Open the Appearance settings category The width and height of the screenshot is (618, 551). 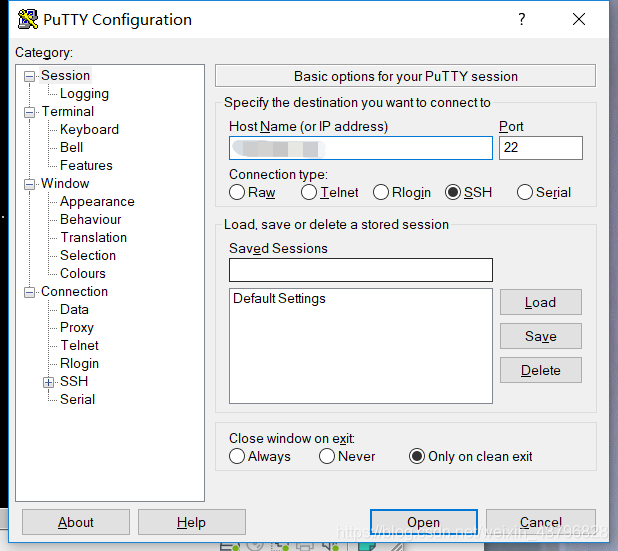click(x=97, y=202)
